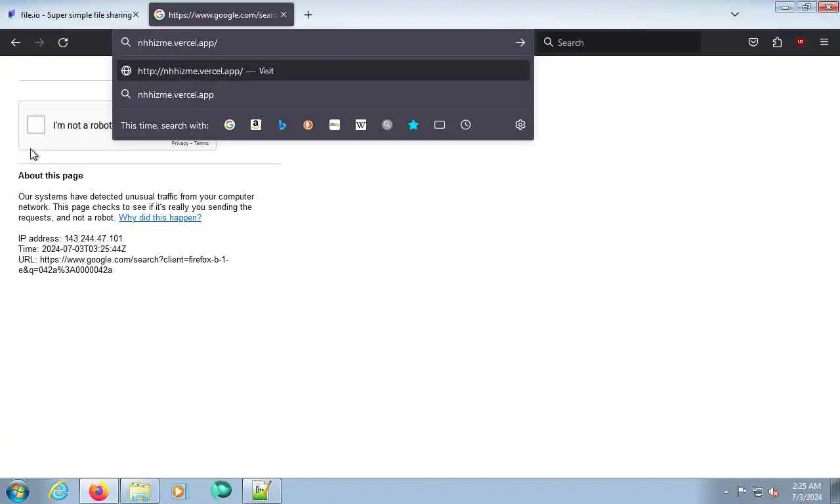Click the IP address 143.244.47.101 text
Image resolution: width=840 pixels, height=504 pixels.
click(x=70, y=238)
